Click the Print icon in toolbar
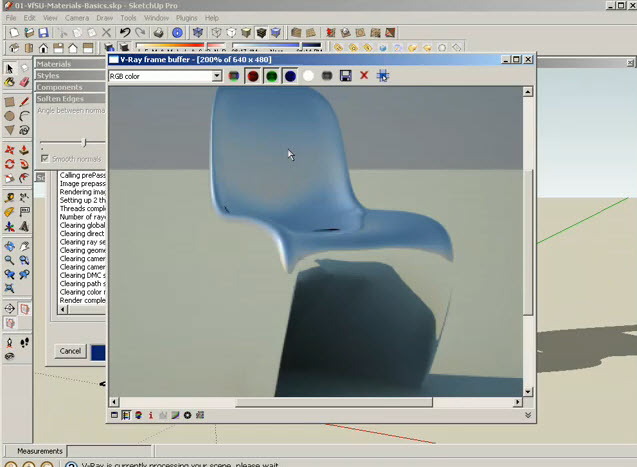 [158, 32]
